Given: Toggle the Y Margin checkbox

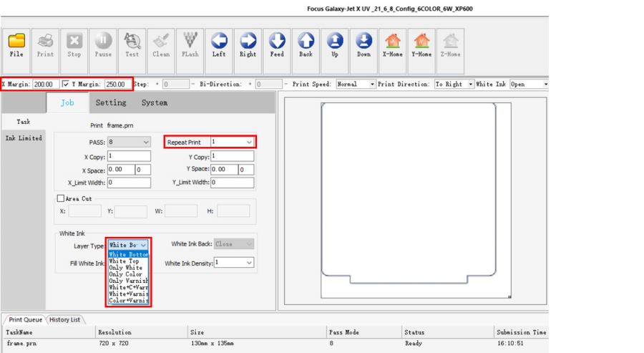Looking at the screenshot, I should 66,84.
